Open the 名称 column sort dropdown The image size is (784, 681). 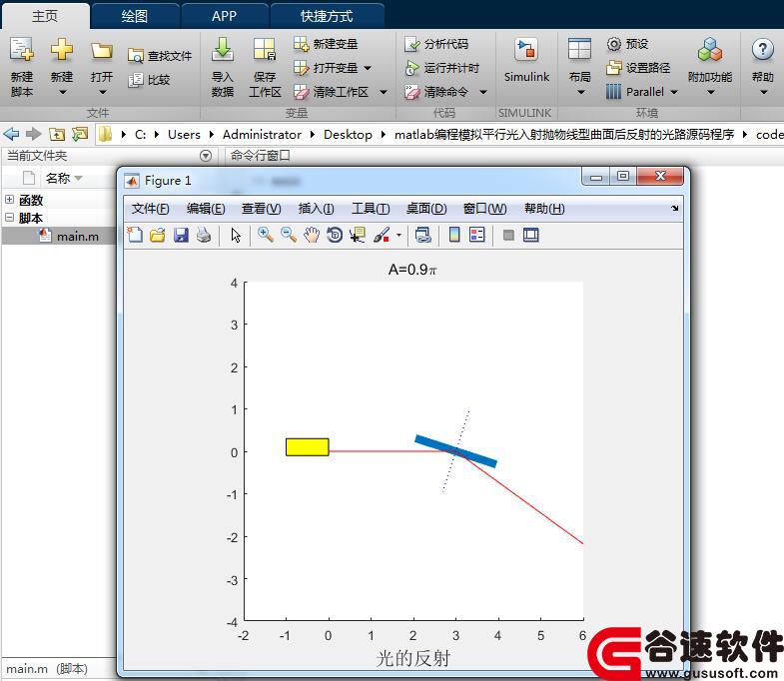point(78,178)
